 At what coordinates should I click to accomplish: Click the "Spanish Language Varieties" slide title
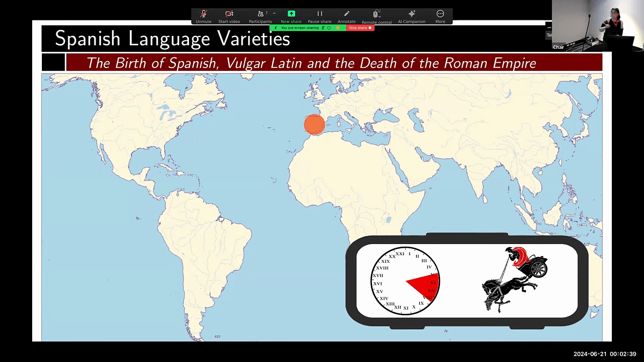click(172, 38)
